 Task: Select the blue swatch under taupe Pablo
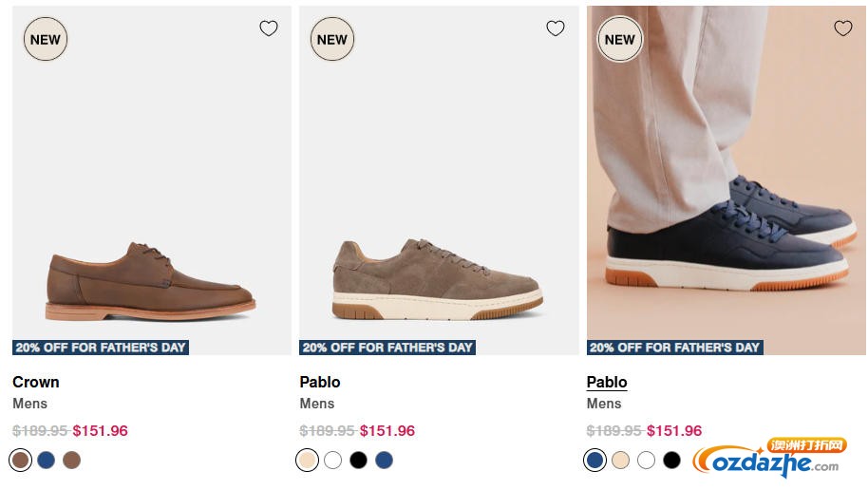click(384, 461)
